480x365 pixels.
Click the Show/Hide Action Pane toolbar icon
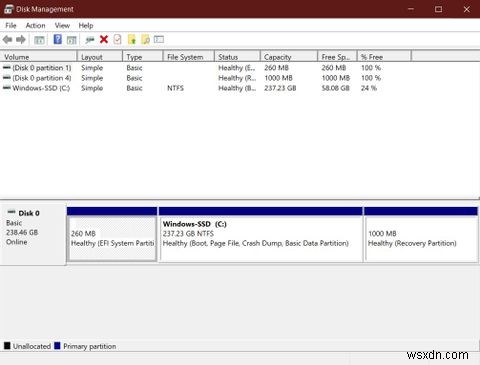(x=72, y=40)
